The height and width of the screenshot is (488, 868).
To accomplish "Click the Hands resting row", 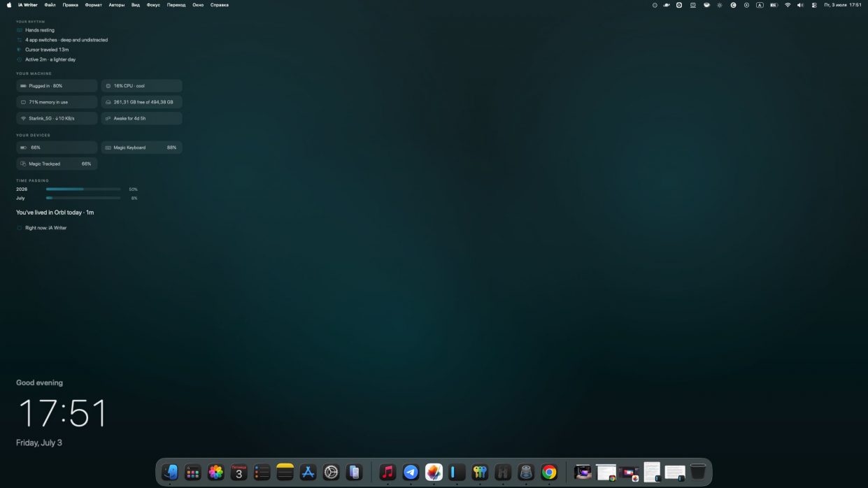I will coord(35,30).
